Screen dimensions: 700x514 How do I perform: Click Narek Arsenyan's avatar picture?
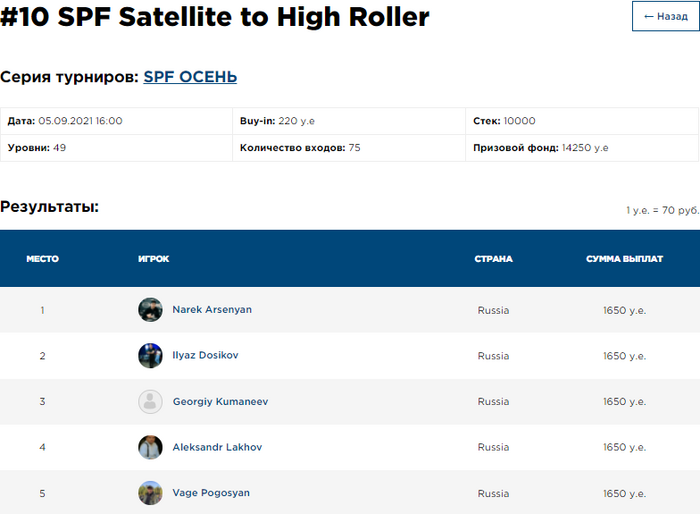[x=150, y=310]
